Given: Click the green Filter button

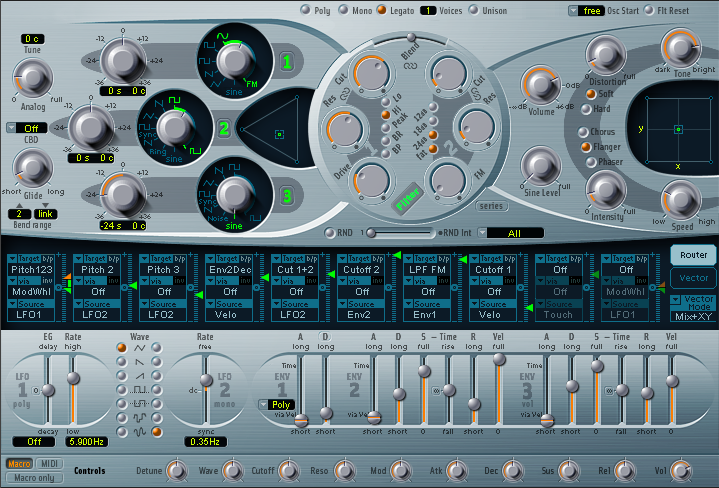Looking at the screenshot, I should (407, 199).
